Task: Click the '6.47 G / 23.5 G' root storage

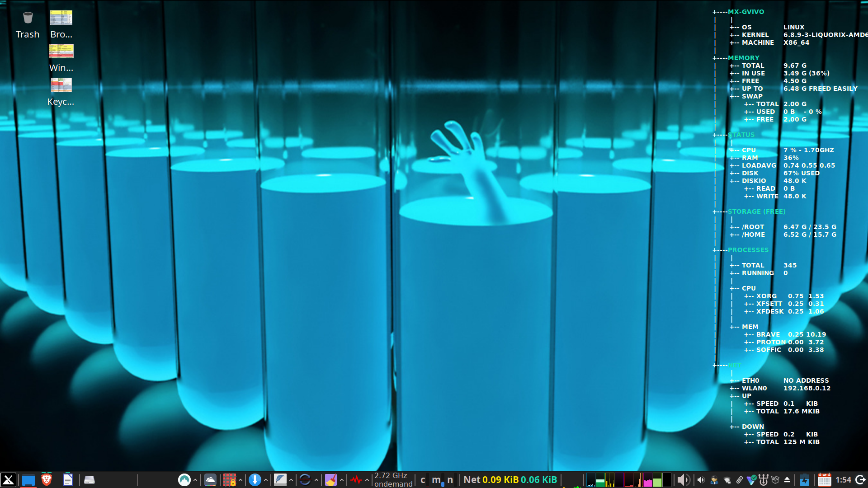Action: click(810, 227)
